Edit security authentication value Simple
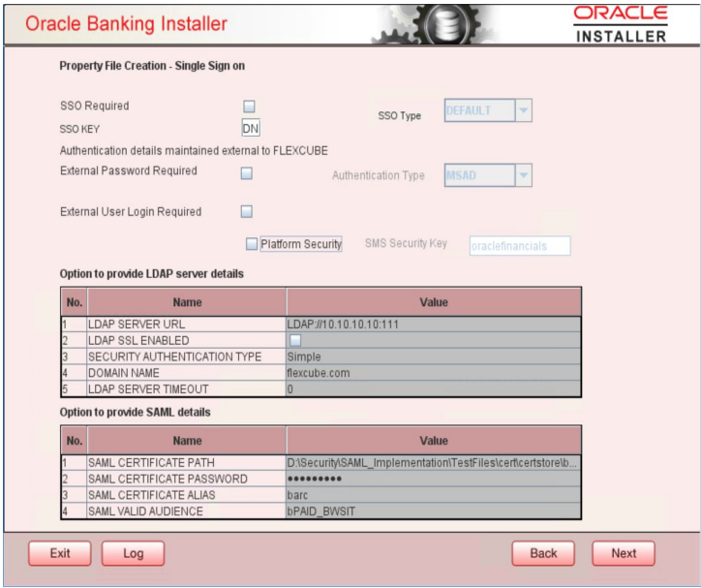This screenshot has width=701, height=588. click(433, 356)
